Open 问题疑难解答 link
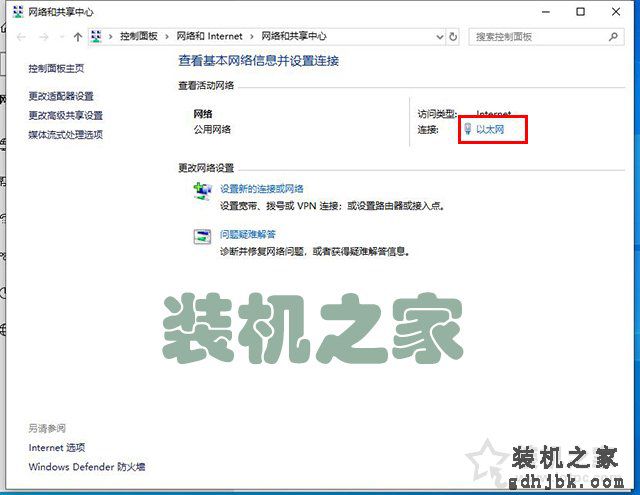Image resolution: width=640 pixels, height=495 pixels. tap(248, 235)
